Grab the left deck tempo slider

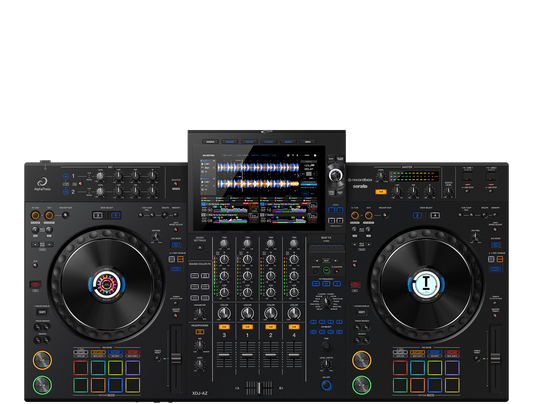pyautogui.click(x=176, y=358)
